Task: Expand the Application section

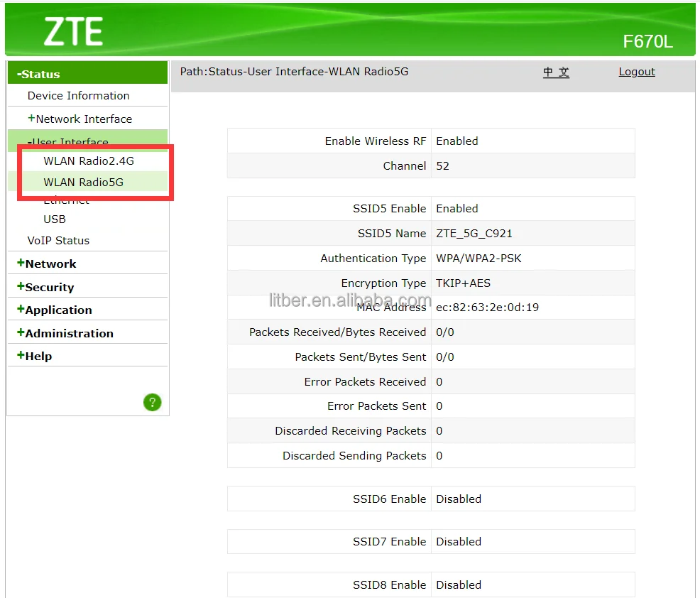Action: (x=58, y=310)
